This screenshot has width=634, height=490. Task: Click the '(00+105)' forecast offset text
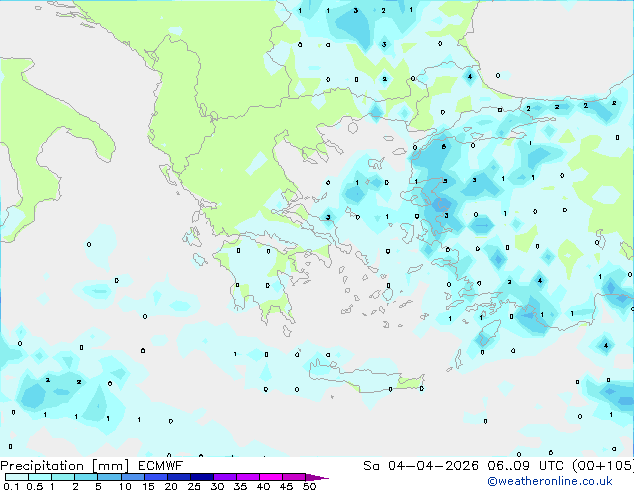click(x=603, y=466)
